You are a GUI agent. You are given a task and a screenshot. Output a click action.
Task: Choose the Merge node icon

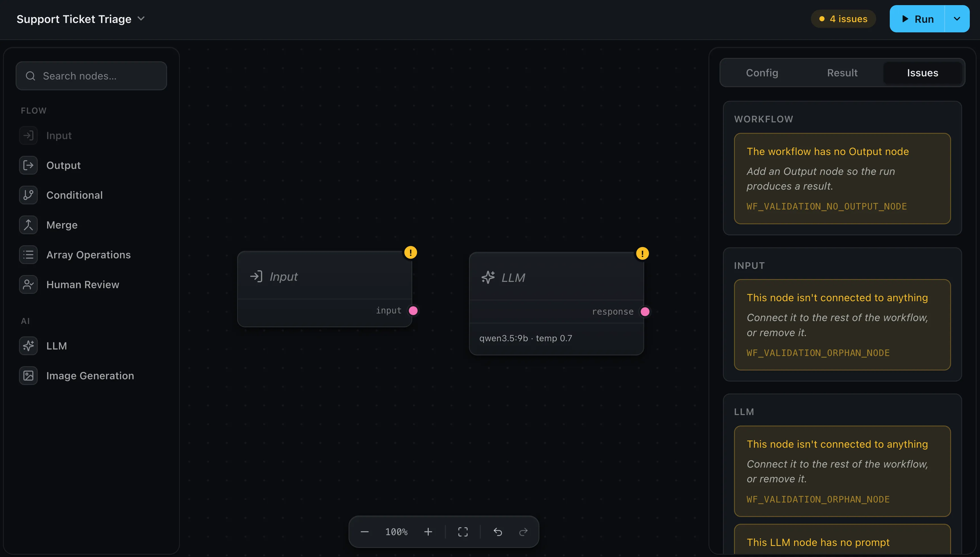pyautogui.click(x=28, y=225)
